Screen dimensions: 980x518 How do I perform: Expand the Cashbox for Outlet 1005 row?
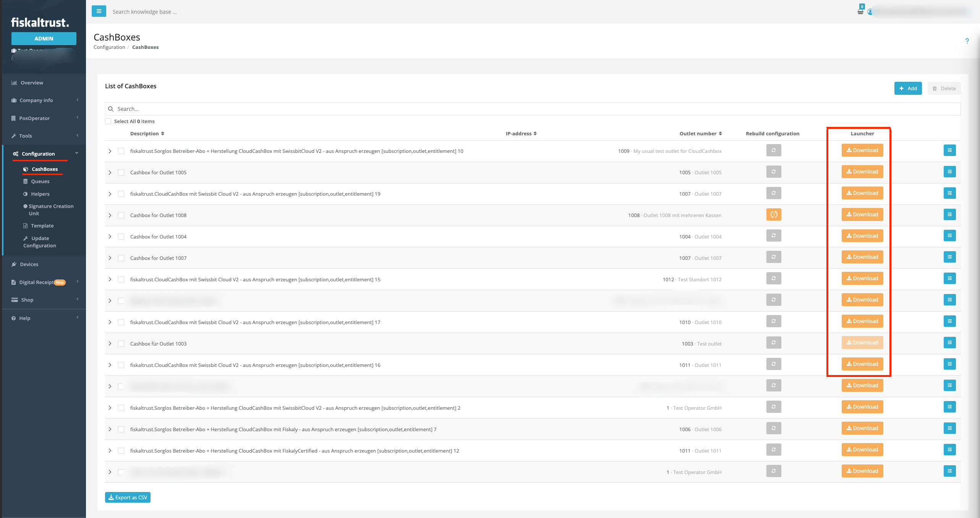pos(110,172)
